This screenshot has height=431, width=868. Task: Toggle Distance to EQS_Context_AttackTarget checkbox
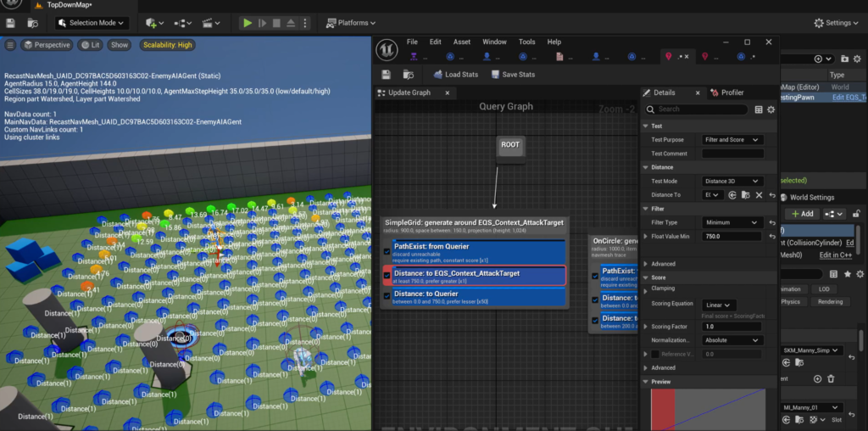[x=387, y=275]
